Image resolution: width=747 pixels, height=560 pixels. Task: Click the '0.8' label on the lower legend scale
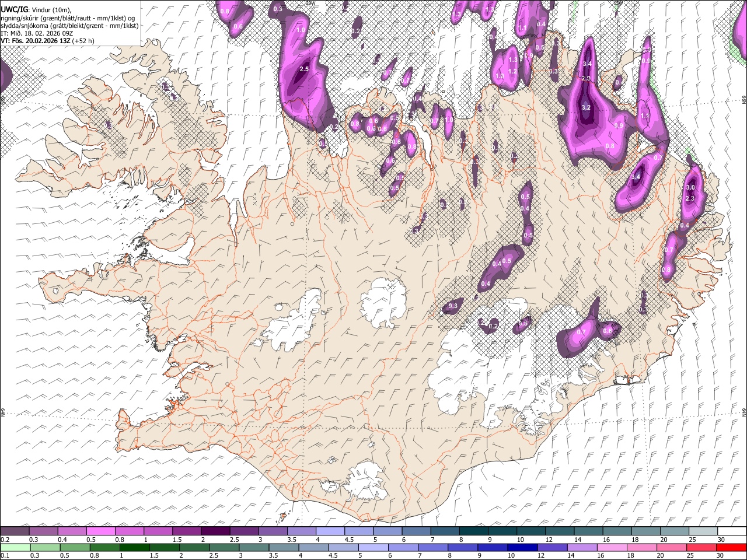click(x=94, y=555)
